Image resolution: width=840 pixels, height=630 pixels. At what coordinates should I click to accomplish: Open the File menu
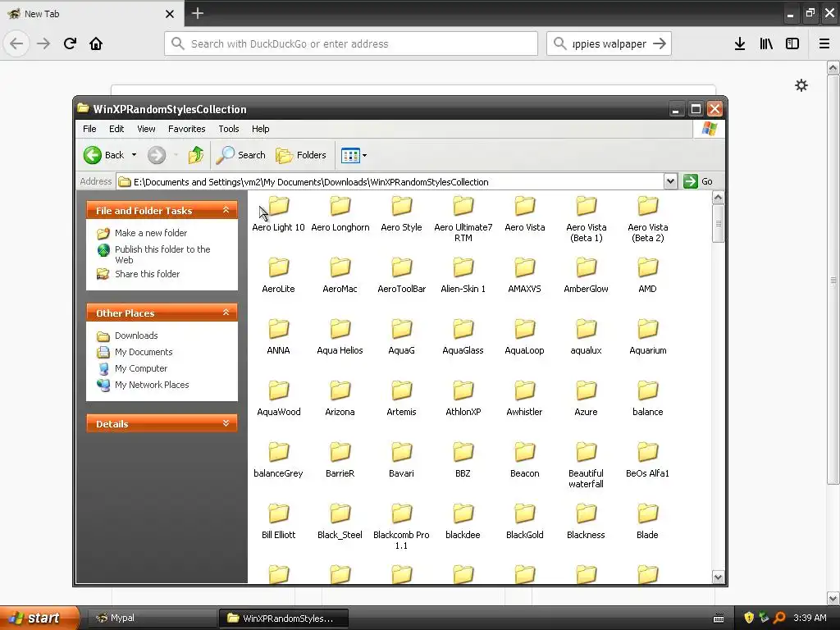(x=89, y=129)
